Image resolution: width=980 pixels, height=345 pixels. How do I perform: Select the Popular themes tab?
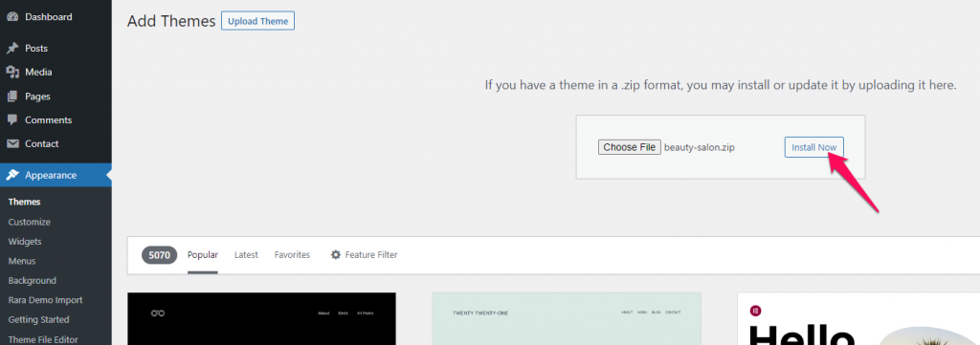click(203, 254)
